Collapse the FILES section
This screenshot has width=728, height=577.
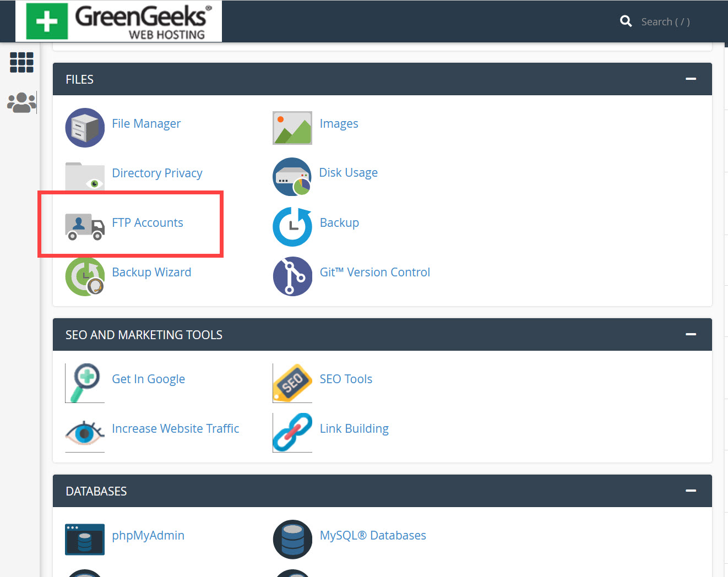pyautogui.click(x=691, y=79)
